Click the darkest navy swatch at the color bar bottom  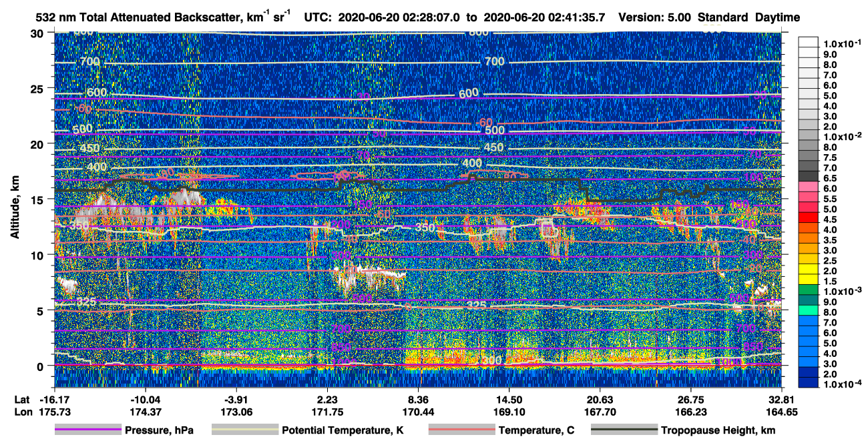809,382
